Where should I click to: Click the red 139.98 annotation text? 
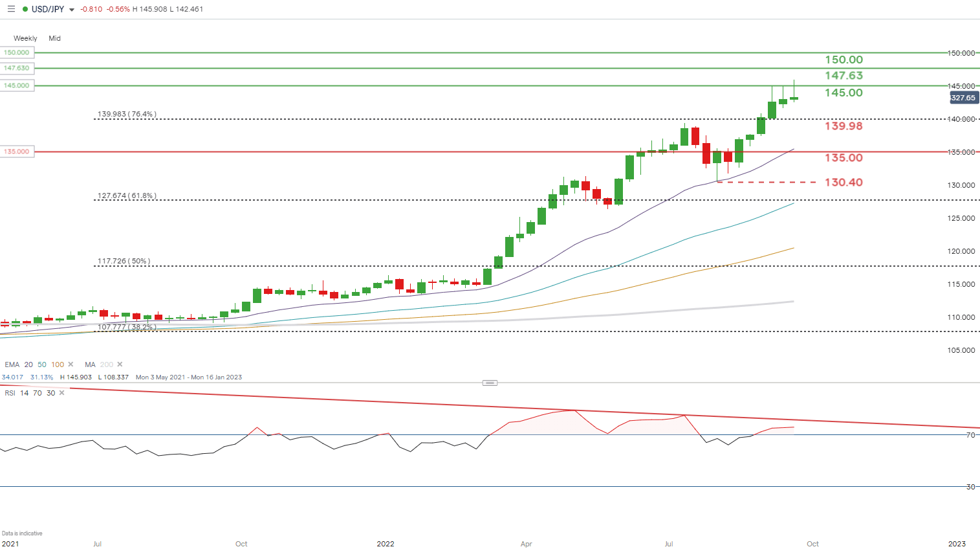click(x=844, y=126)
